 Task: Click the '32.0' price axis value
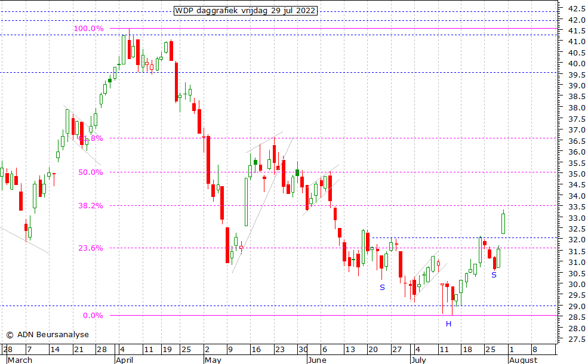tap(577, 240)
